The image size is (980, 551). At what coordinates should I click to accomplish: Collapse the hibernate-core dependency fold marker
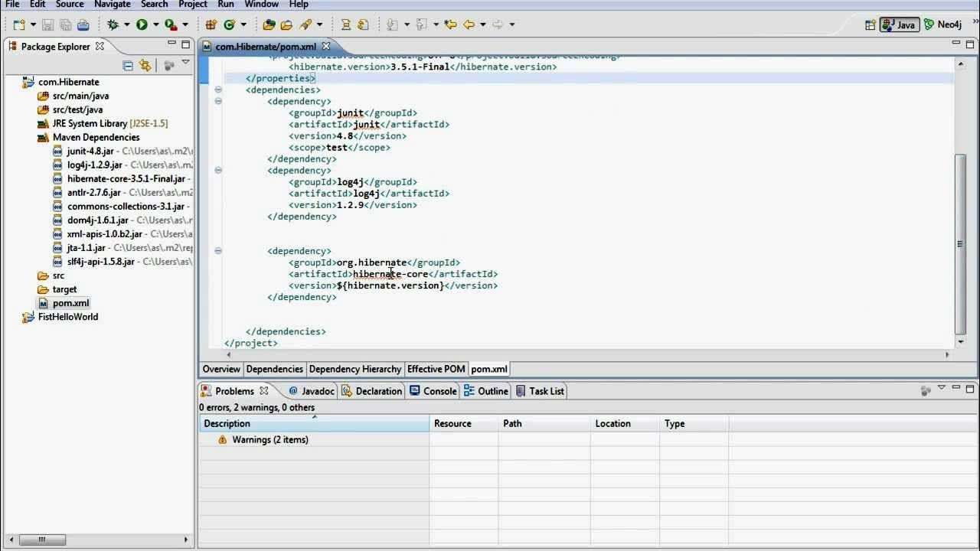(x=218, y=250)
